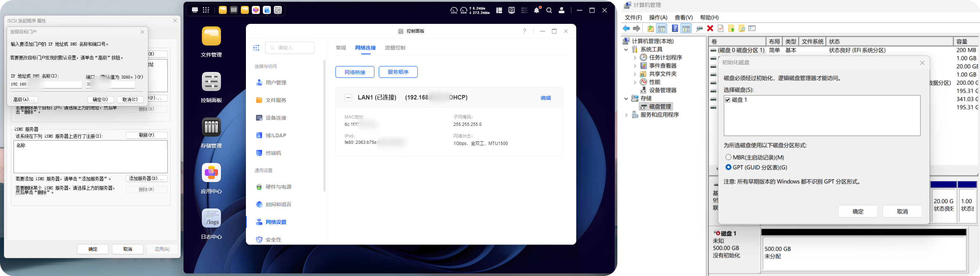This screenshot has width=980, height=276.
Task: Click the IP 地址或 DNS 名称 input field
Action: [46, 84]
